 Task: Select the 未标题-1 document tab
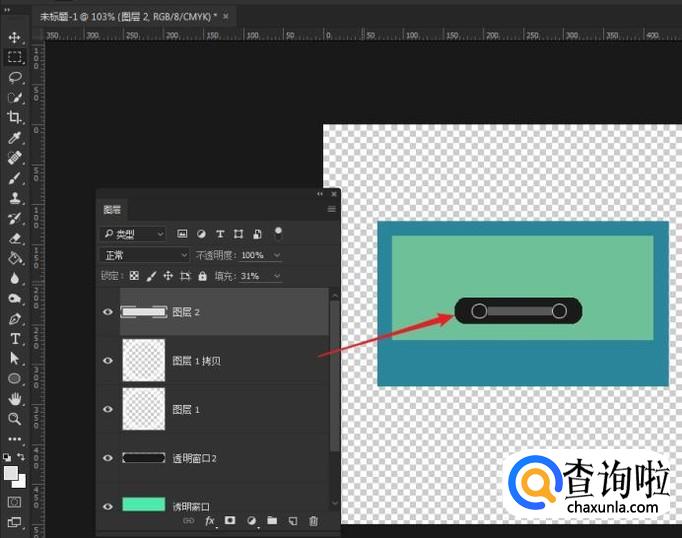(126, 17)
